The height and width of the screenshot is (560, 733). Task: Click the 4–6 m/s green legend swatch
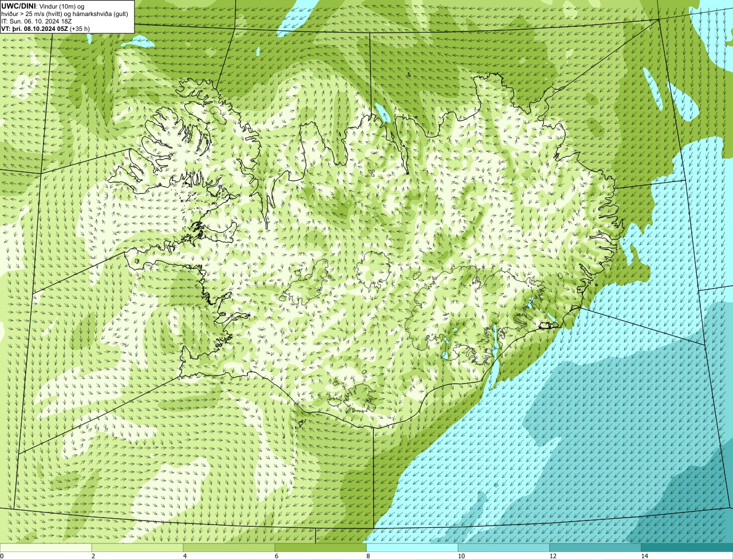pos(229,547)
